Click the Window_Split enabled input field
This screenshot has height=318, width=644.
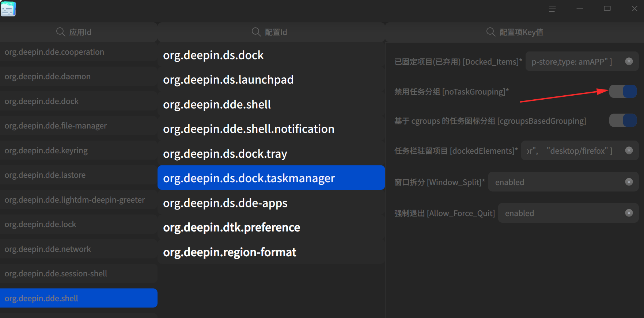tap(556, 182)
